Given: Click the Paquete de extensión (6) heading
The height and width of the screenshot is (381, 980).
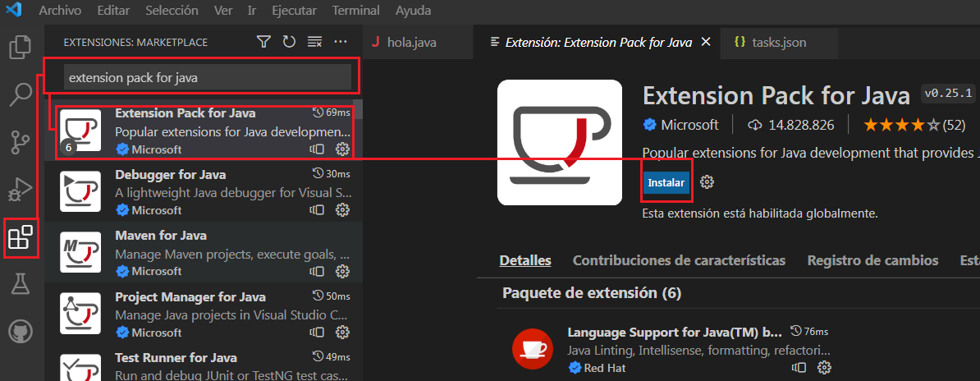Looking at the screenshot, I should tap(591, 293).
